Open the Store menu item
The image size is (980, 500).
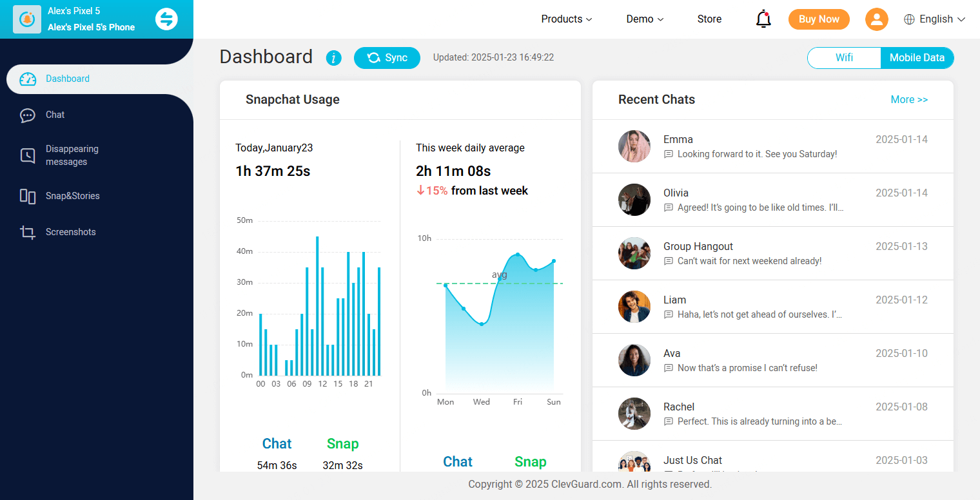coord(709,19)
